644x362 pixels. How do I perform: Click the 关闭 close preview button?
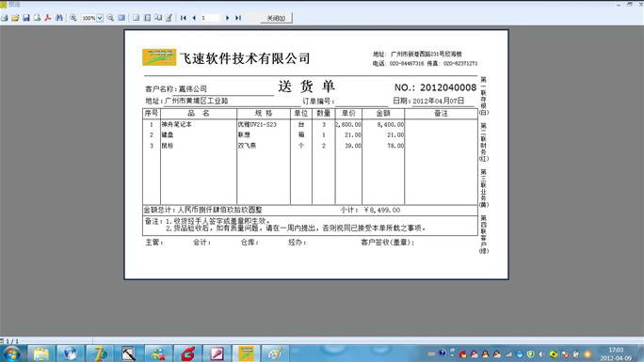[x=276, y=18]
